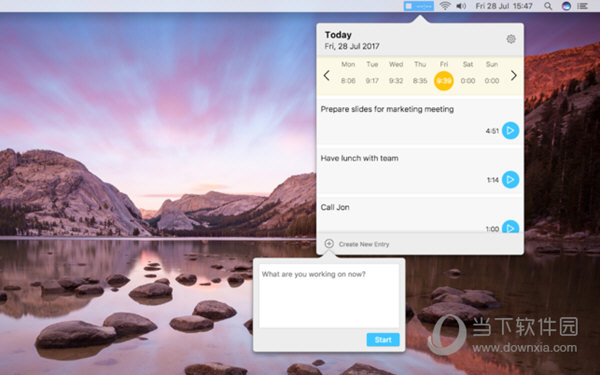The width and height of the screenshot is (600, 375).
Task: Click the clock 'Fri 28 Jul 15:47'
Action: tap(504, 6)
